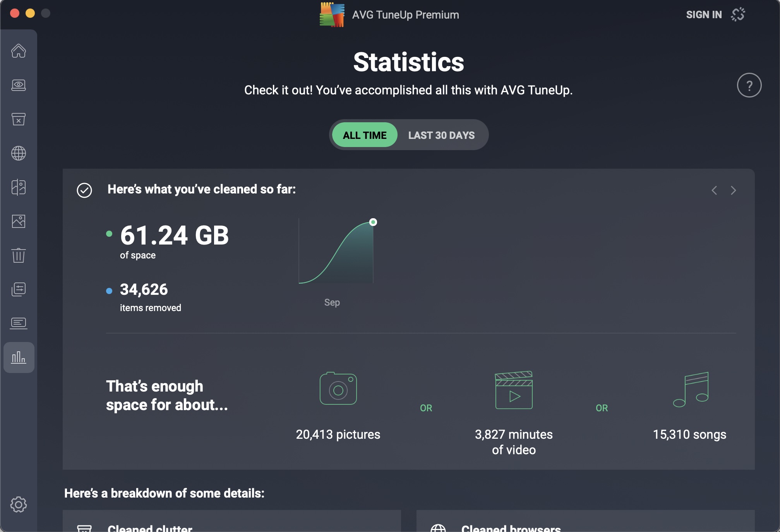Click the SIGN IN button
The image size is (780, 532).
tap(704, 15)
